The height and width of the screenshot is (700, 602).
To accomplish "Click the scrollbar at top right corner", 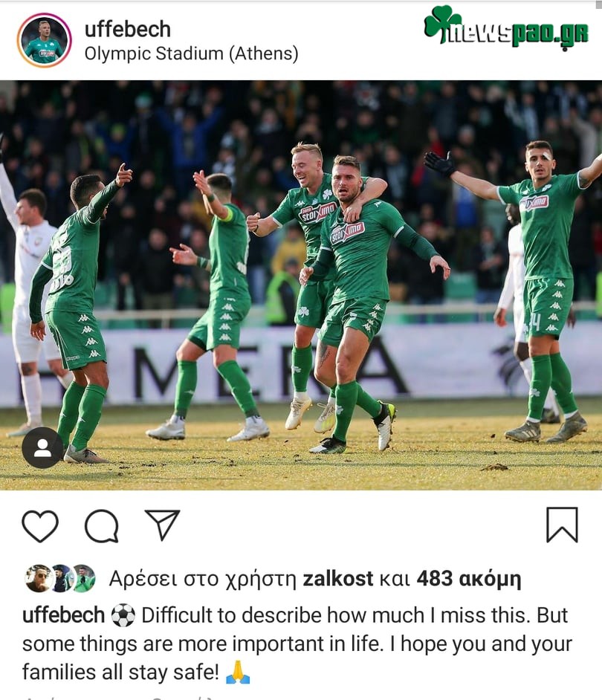I will click(x=598, y=5).
